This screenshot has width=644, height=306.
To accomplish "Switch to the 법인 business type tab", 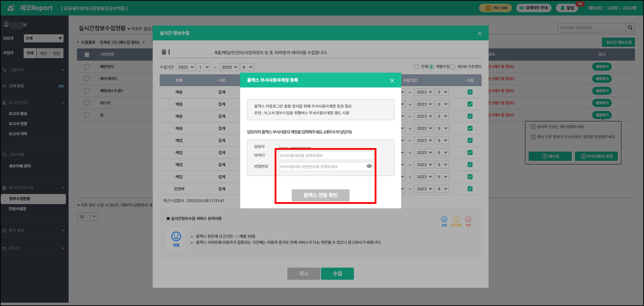I will 57,53.
